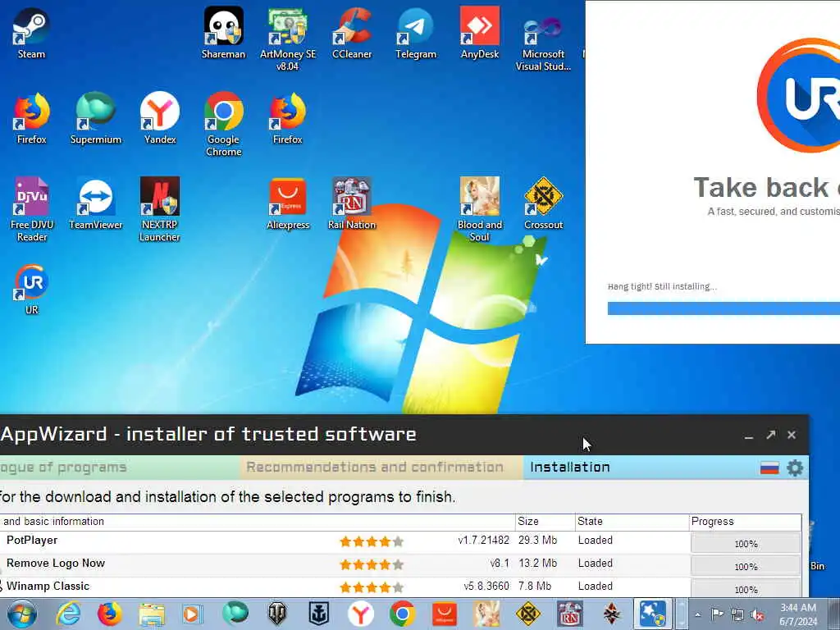The height and width of the screenshot is (630, 840).
Task: Show hidden system tray icons
Action: [697, 615]
